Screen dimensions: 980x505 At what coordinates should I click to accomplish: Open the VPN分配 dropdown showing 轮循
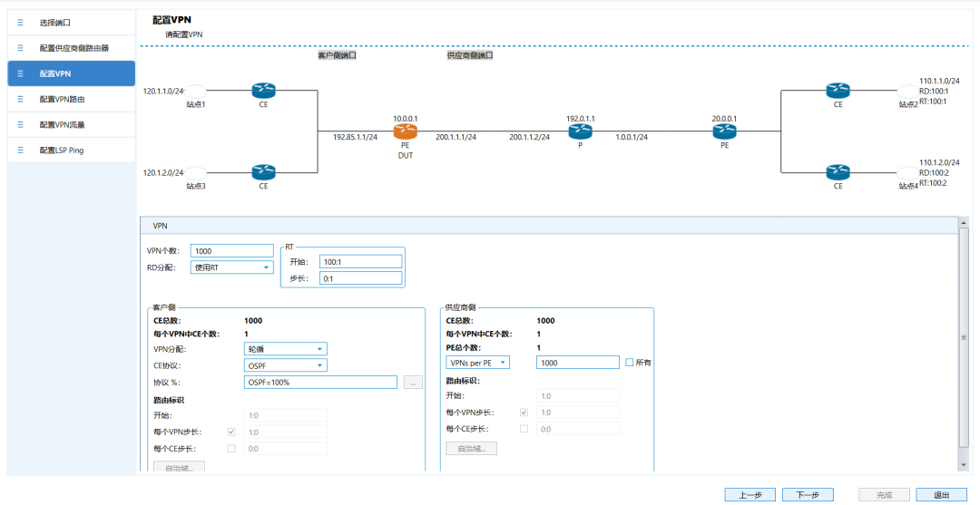pos(286,349)
